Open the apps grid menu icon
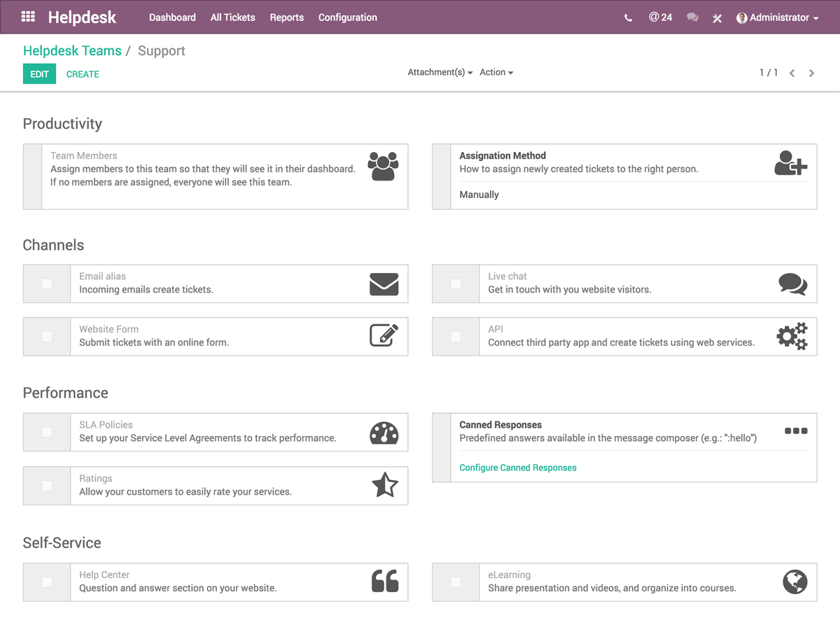 click(x=28, y=17)
